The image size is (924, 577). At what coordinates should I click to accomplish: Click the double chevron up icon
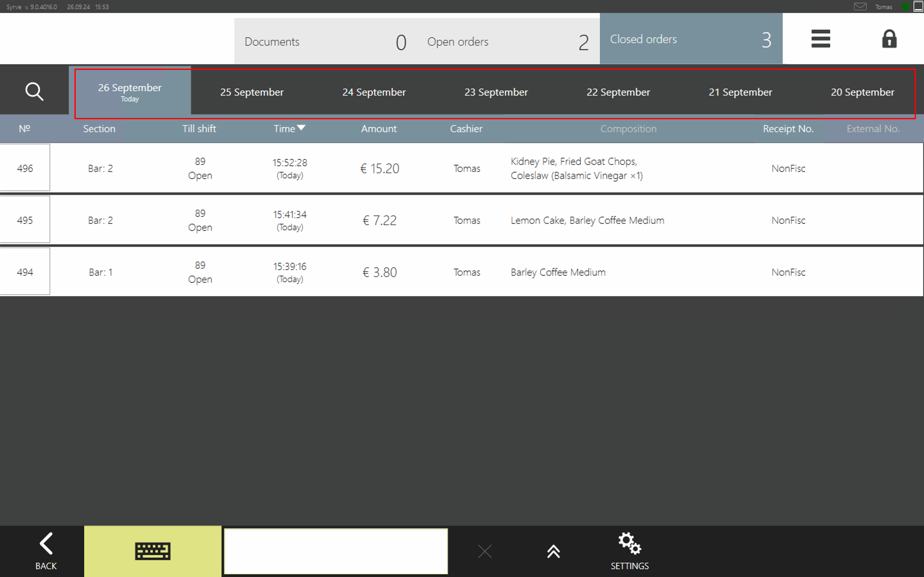point(553,551)
